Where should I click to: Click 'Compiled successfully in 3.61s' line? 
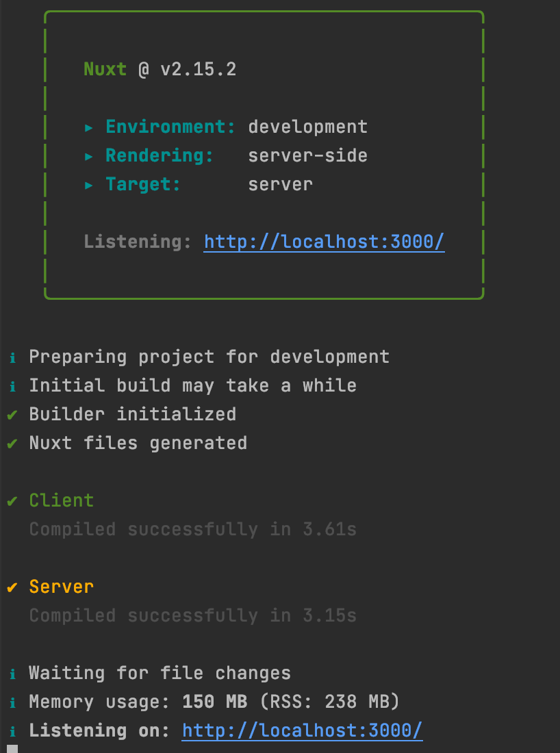point(193,530)
